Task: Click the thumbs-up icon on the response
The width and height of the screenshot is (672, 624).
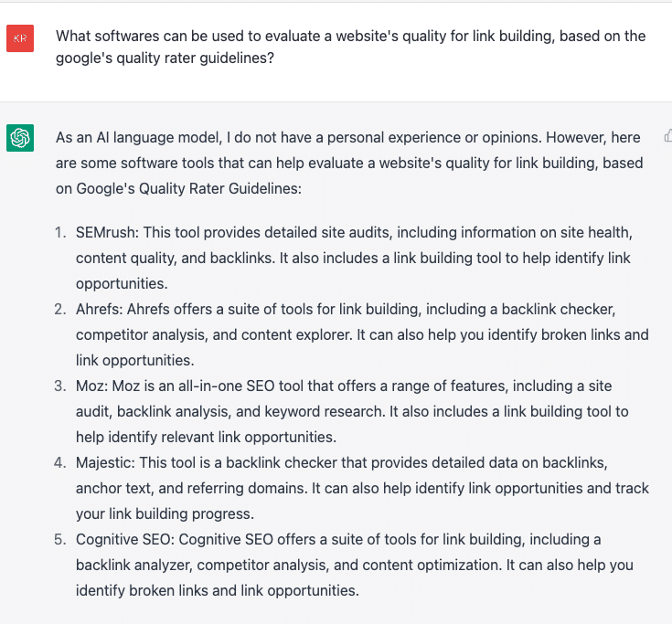Action: pos(668,136)
